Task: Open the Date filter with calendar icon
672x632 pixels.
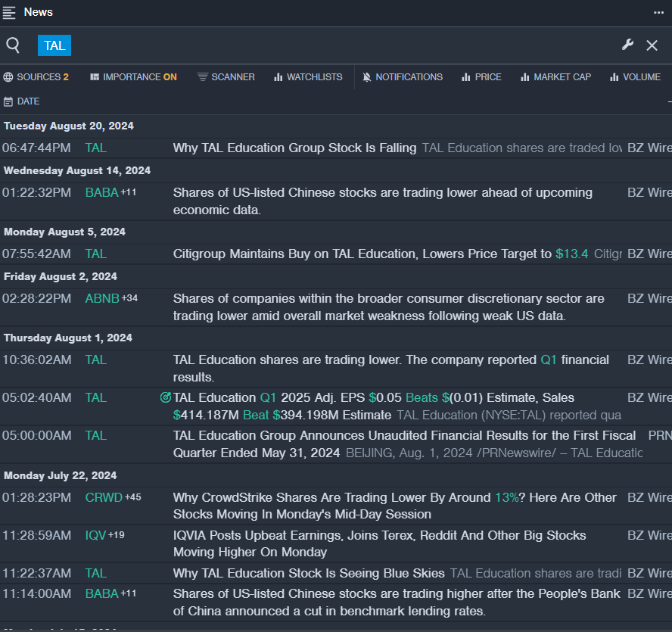Action: coord(21,101)
